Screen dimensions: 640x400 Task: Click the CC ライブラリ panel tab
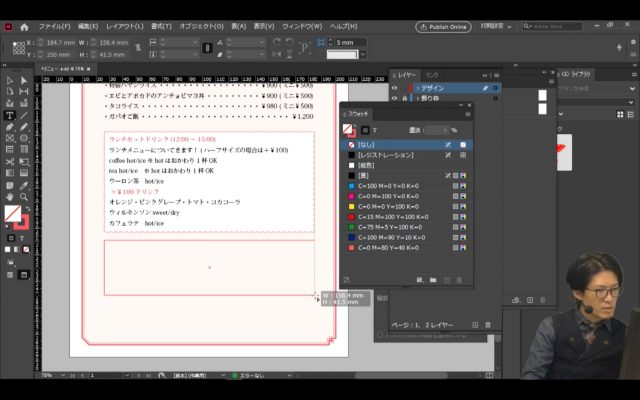click(576, 74)
